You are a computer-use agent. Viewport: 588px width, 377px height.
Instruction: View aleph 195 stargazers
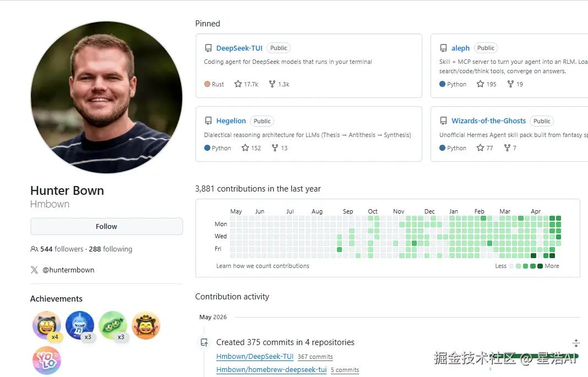[486, 84]
